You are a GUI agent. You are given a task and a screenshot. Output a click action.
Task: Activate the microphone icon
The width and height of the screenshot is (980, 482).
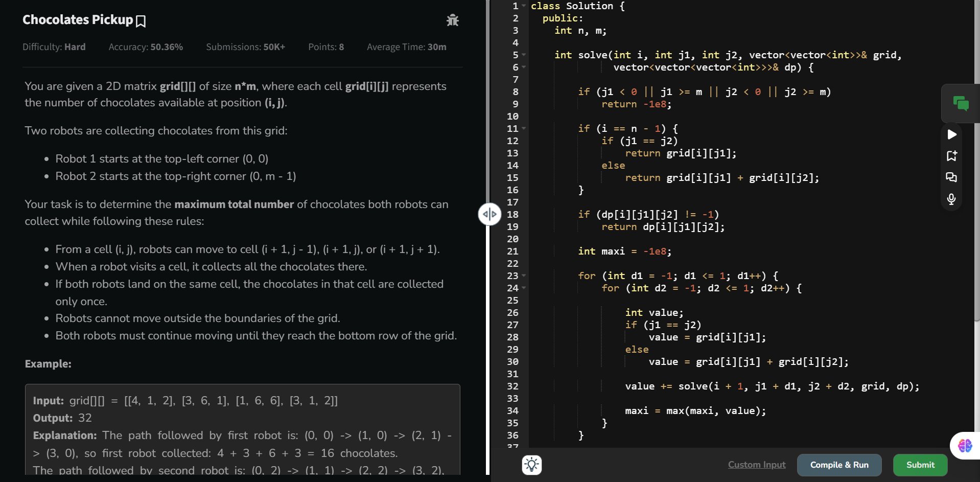[x=951, y=199]
